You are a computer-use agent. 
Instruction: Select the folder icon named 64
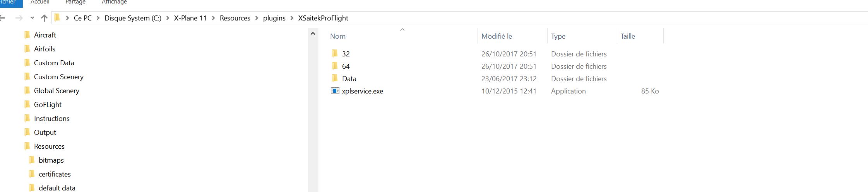[335, 66]
